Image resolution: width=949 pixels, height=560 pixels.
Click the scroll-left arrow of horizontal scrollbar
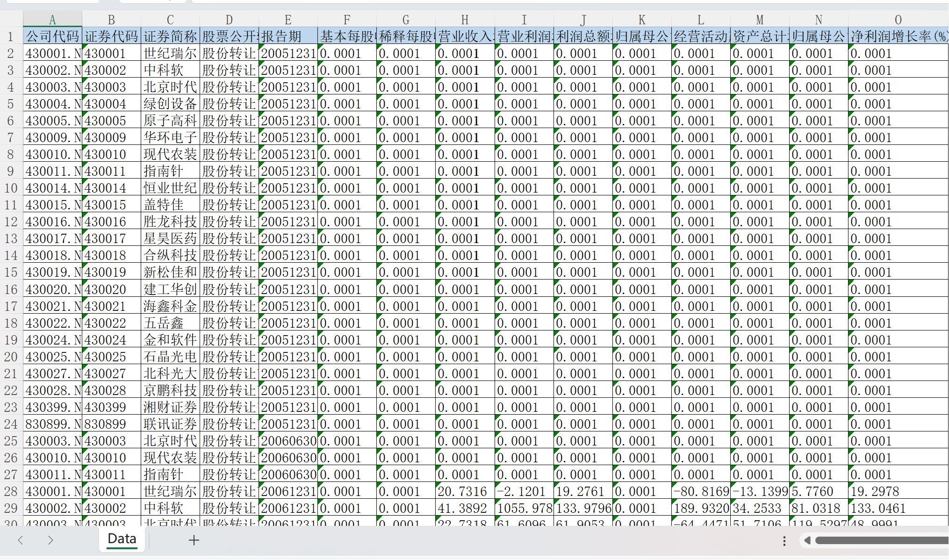click(x=807, y=541)
